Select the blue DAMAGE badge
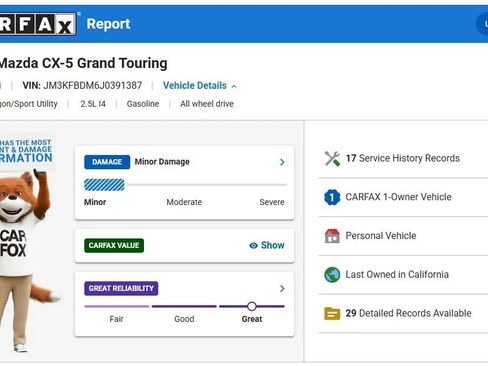 pyautogui.click(x=107, y=162)
